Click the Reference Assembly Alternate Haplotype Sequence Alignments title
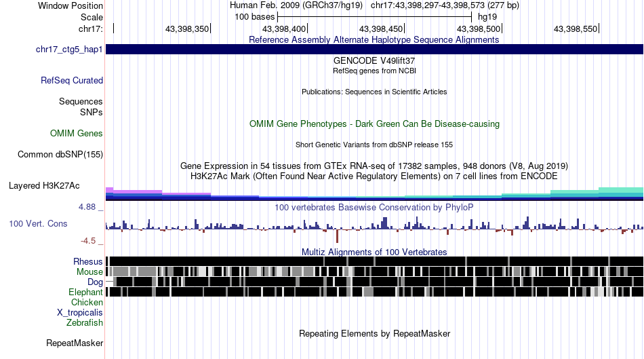The height and width of the screenshot is (359, 644). point(374,40)
